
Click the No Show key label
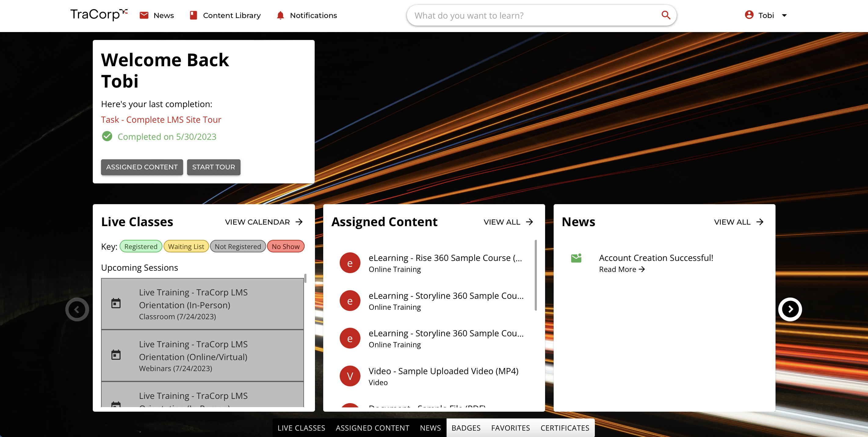click(x=285, y=246)
